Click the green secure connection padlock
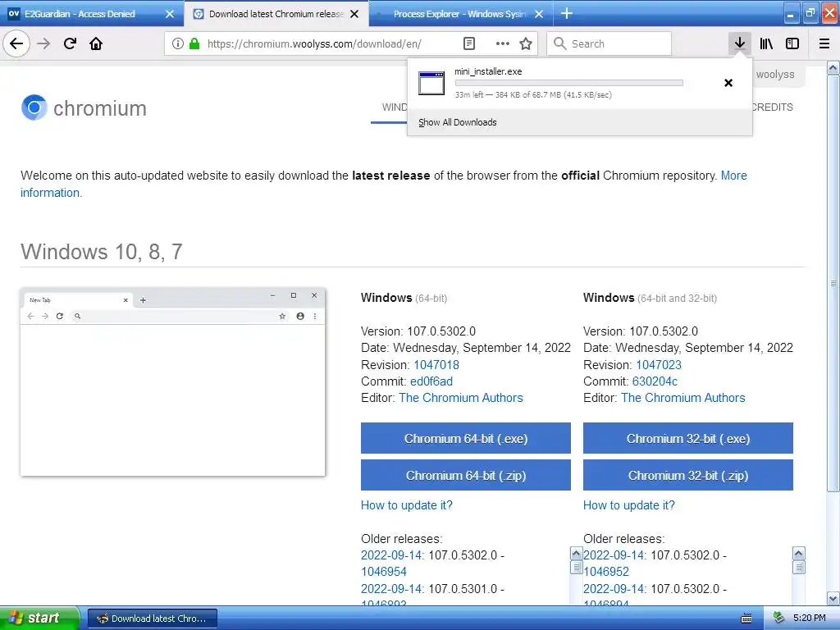 point(194,44)
